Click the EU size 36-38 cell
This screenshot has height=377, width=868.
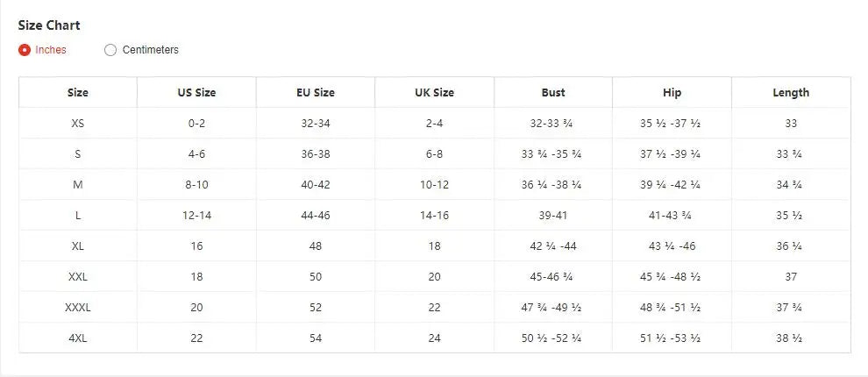(x=316, y=154)
